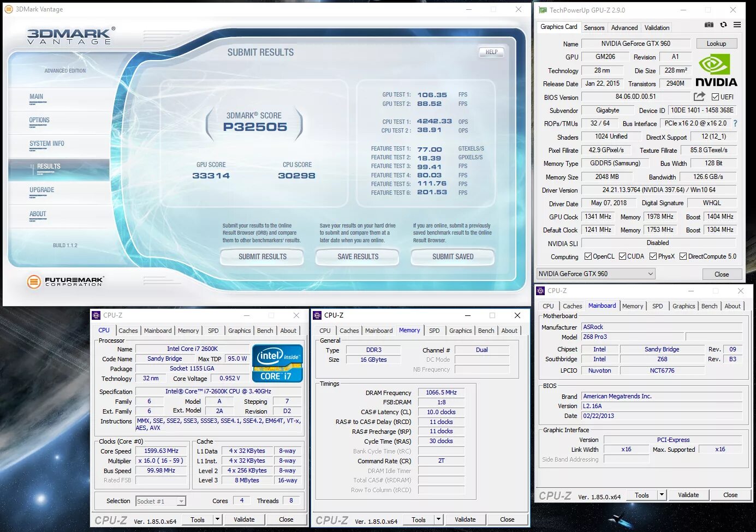The image size is (756, 532).
Task: Toggle the DirectCompute 5.0 checkbox
Action: [683, 256]
